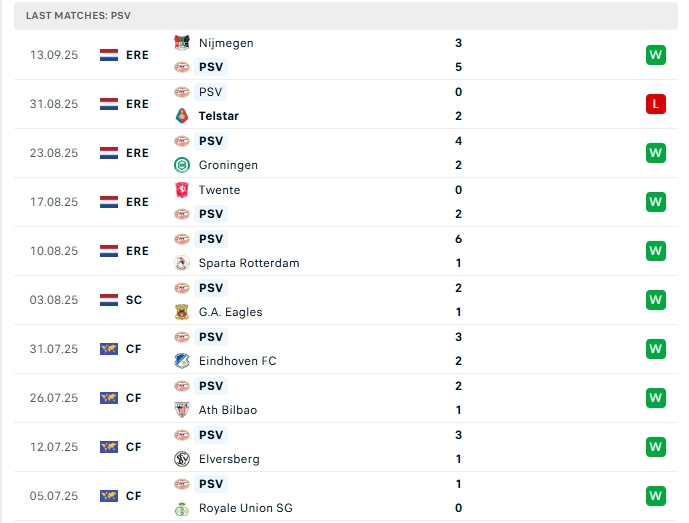Click the Nijmegen club crest icon
The height and width of the screenshot is (523, 689).
click(x=181, y=43)
